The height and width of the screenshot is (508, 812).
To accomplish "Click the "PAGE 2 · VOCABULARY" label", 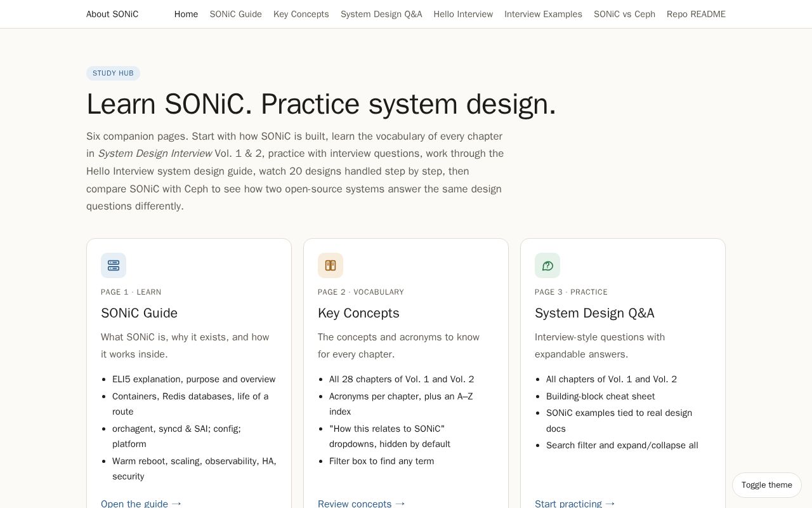I will pyautogui.click(x=361, y=292).
